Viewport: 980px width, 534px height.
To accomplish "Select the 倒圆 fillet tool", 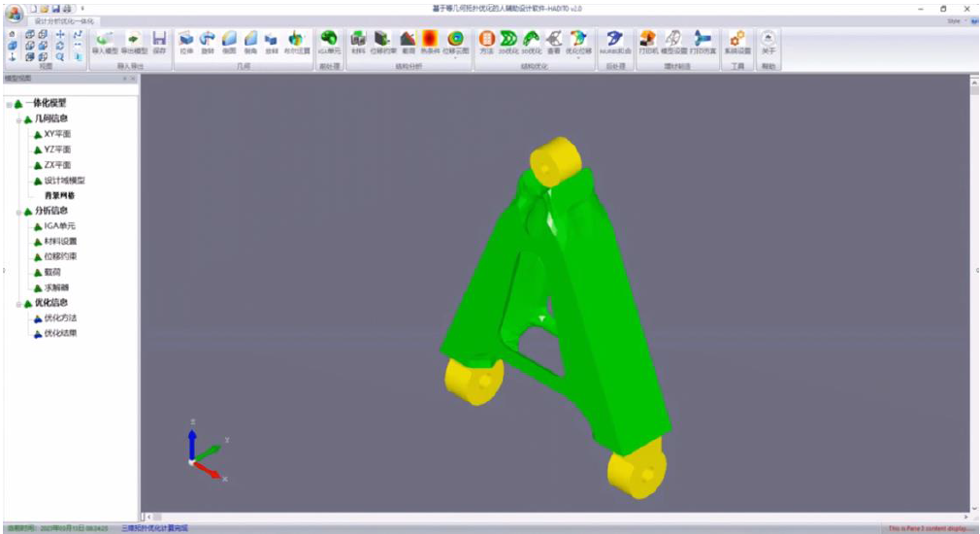I will 229,42.
